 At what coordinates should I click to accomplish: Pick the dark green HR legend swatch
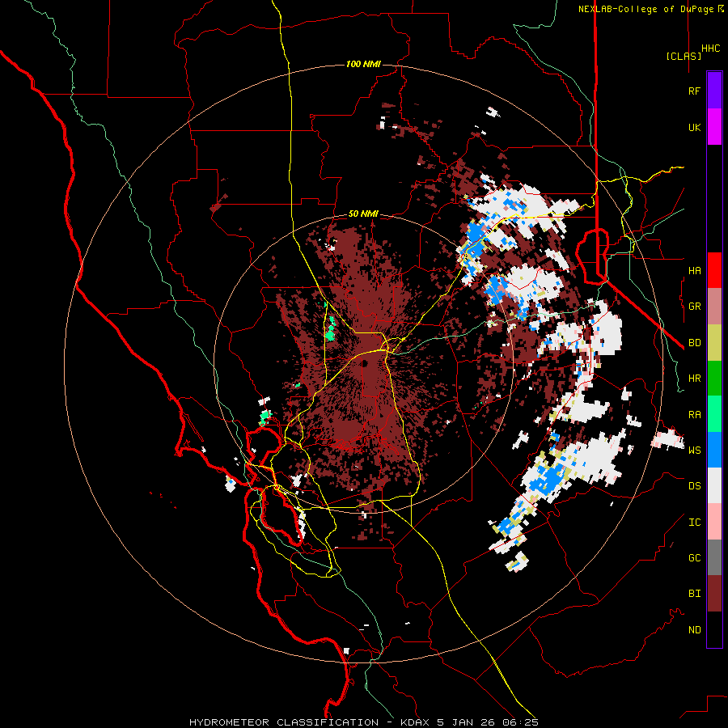[714, 379]
